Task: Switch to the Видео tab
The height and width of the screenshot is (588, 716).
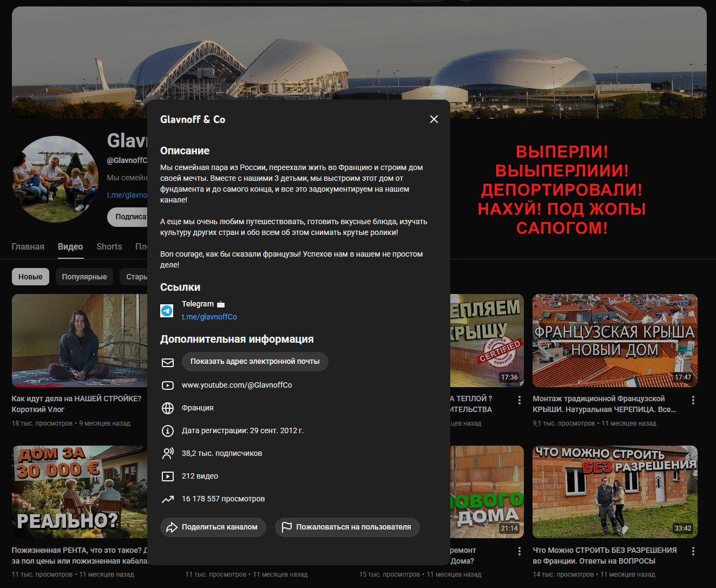Action: click(70, 246)
